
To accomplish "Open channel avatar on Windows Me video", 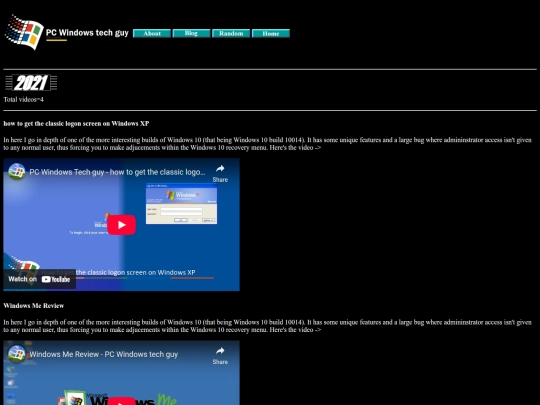I will coord(17,354).
